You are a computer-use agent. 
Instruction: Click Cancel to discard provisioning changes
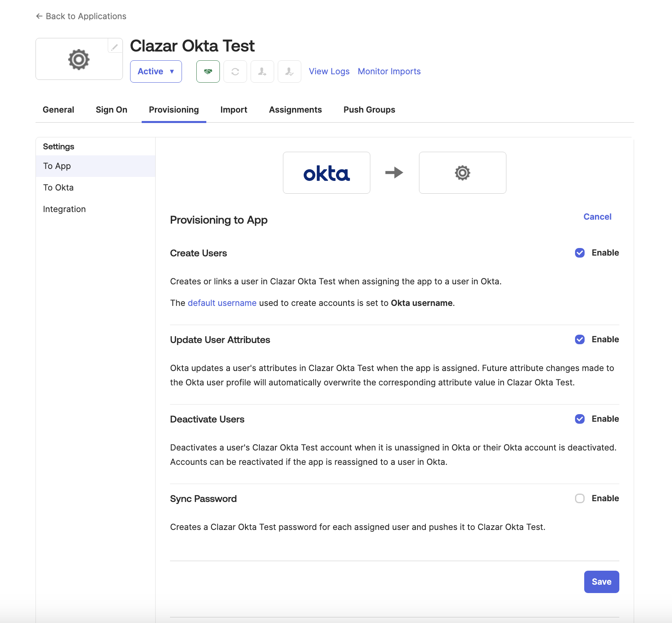[x=597, y=216]
